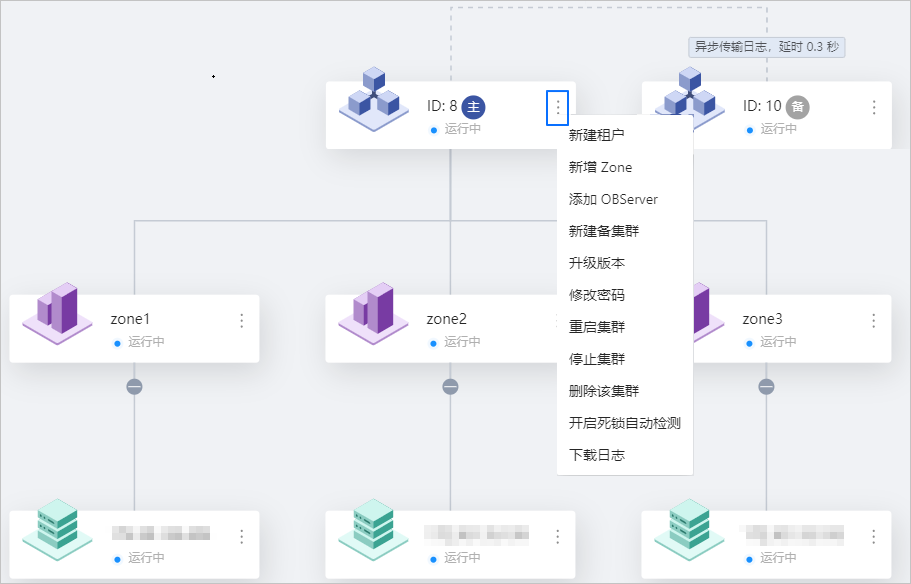911x584 pixels.
Task: Select 开启死锁自动检测 menu item
Action: [625, 423]
